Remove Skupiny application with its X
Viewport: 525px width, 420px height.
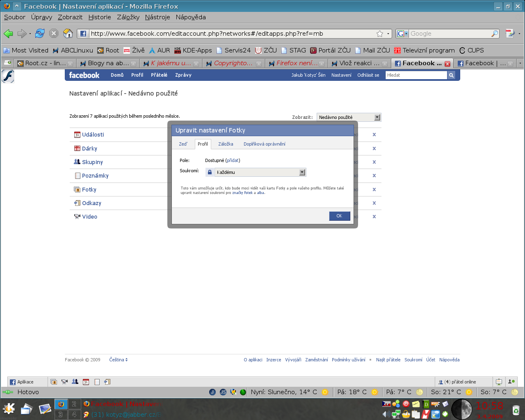374,162
